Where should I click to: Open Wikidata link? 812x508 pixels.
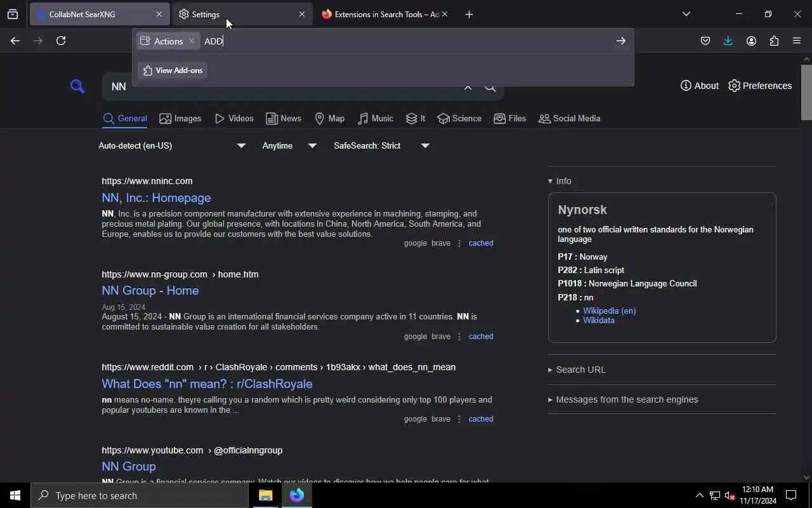(599, 320)
